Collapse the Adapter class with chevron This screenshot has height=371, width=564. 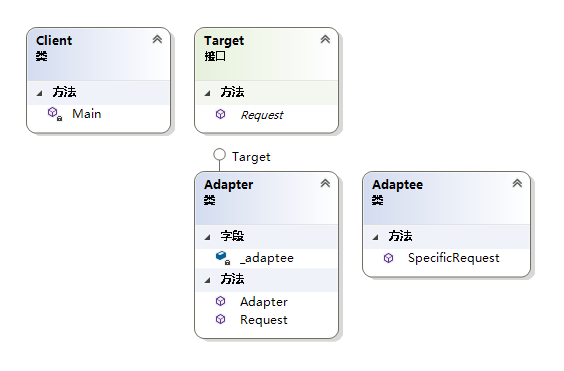point(325,183)
